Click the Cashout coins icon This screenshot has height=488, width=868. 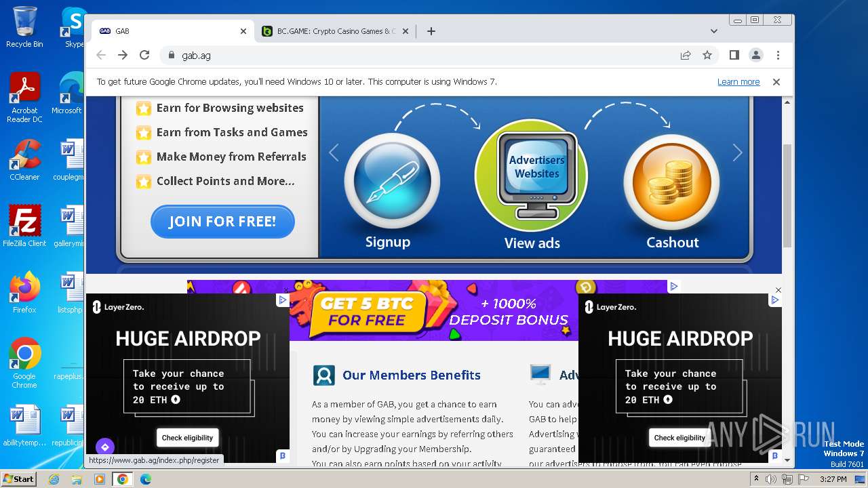[671, 182]
